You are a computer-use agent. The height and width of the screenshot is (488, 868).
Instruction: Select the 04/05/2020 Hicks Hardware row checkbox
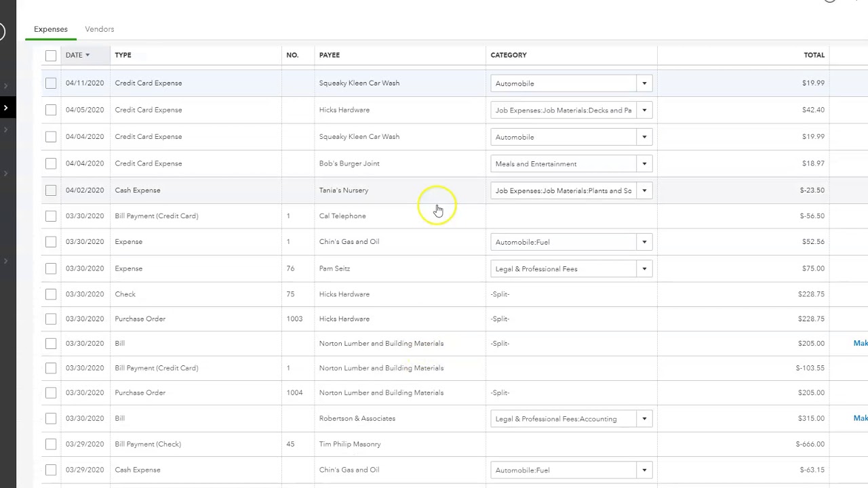pos(51,110)
